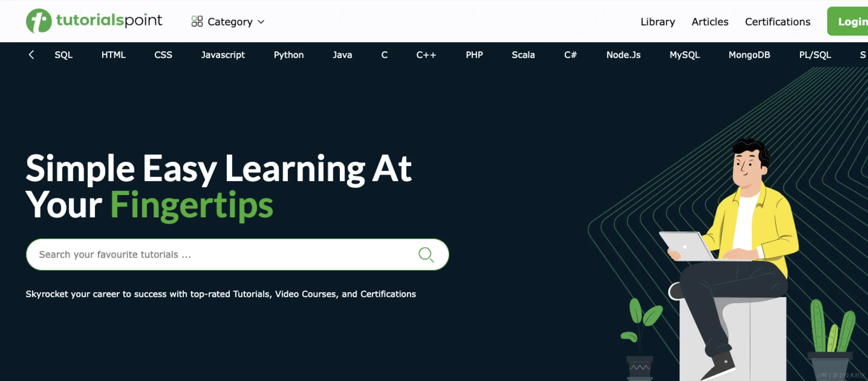Go to Articles
This screenshot has height=381, width=868.
(x=710, y=22)
